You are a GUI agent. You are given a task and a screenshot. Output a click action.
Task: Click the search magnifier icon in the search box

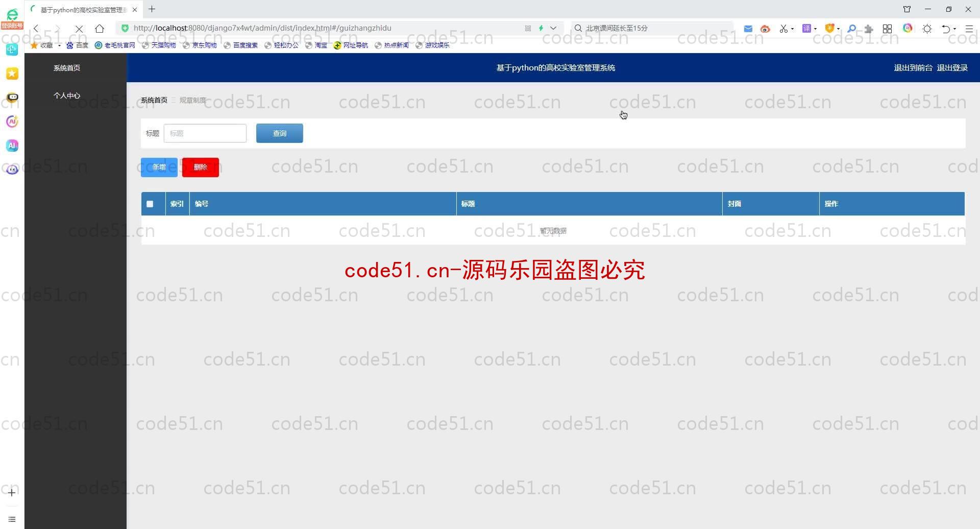tap(578, 28)
